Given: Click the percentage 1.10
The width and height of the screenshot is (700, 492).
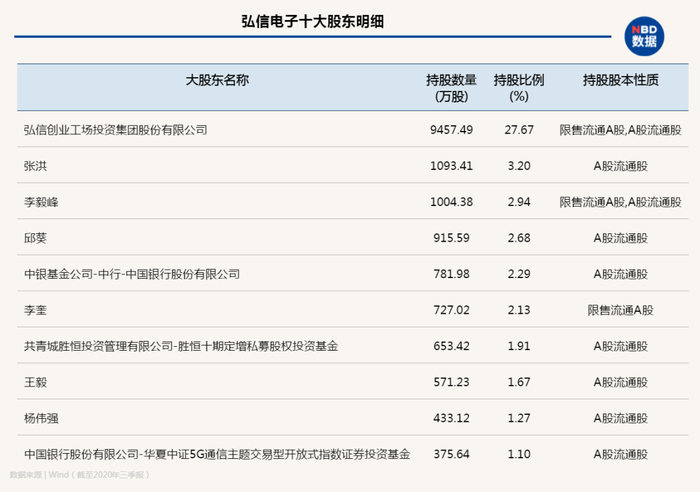Looking at the screenshot, I should (519, 454).
